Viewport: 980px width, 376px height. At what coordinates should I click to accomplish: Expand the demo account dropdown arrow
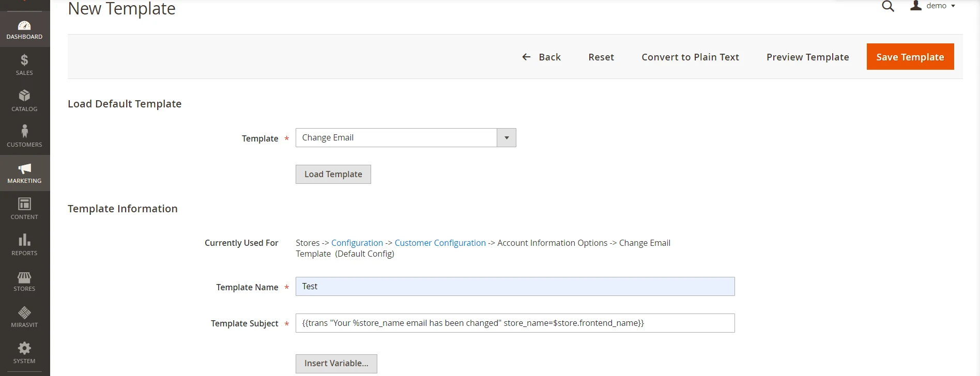pyautogui.click(x=953, y=6)
